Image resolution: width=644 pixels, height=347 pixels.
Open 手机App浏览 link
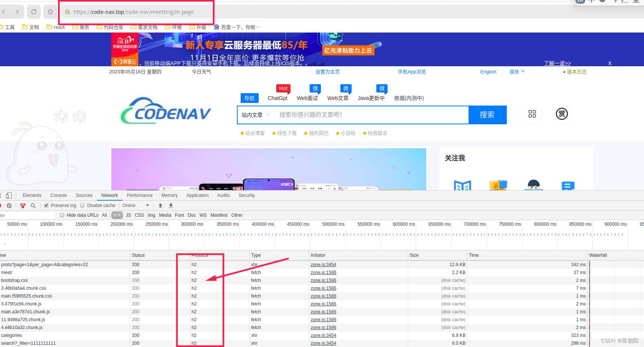pos(412,72)
